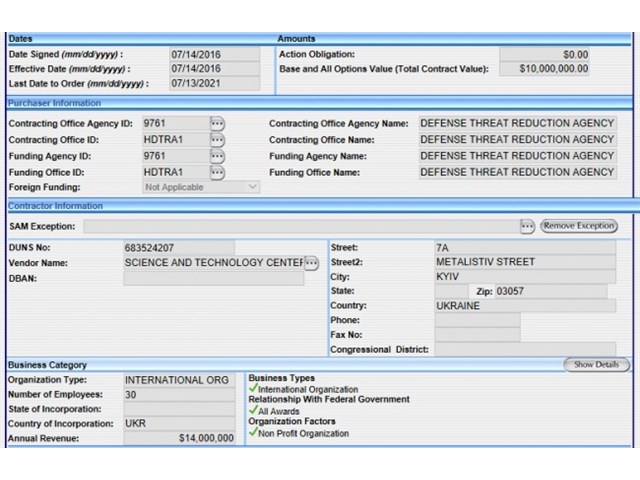This screenshot has width=640, height=480.
Task: Click the Street field 7A
Action: (525, 247)
